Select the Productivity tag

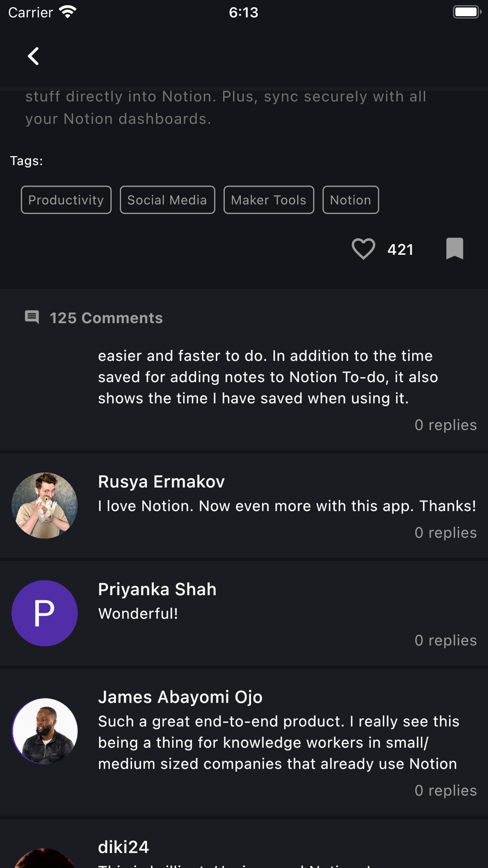point(66,200)
